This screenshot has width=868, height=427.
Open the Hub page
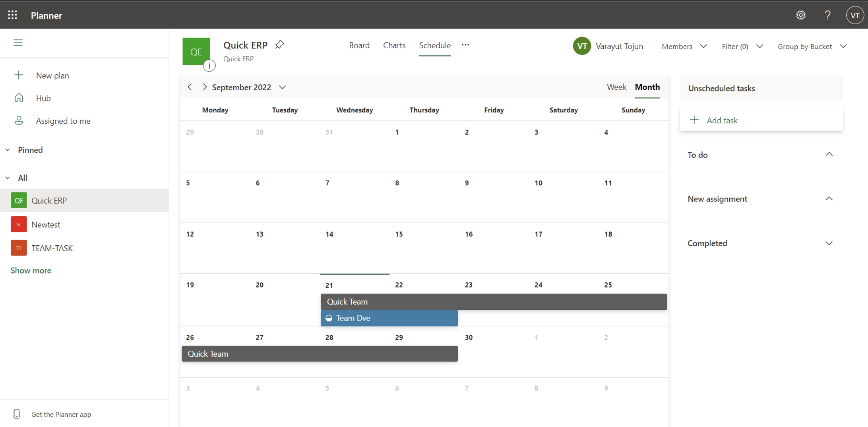(43, 98)
